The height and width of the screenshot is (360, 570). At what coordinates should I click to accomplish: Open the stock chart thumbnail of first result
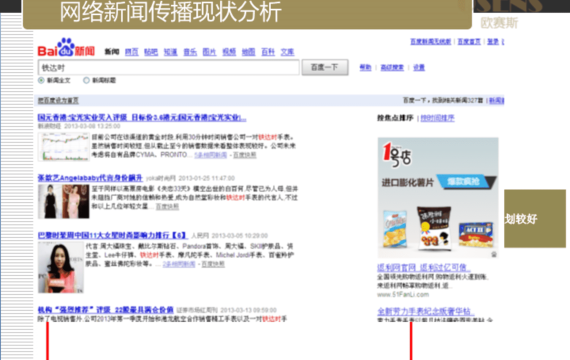coord(64,147)
